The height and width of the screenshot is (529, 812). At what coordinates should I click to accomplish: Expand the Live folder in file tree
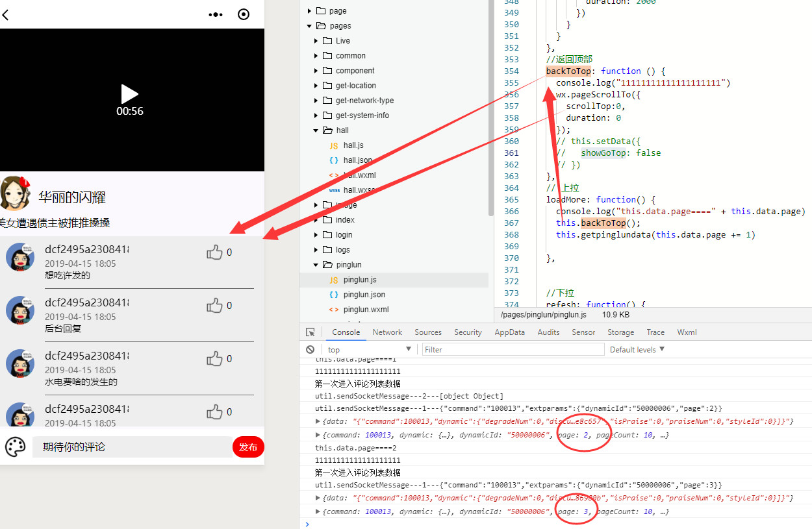click(316, 41)
